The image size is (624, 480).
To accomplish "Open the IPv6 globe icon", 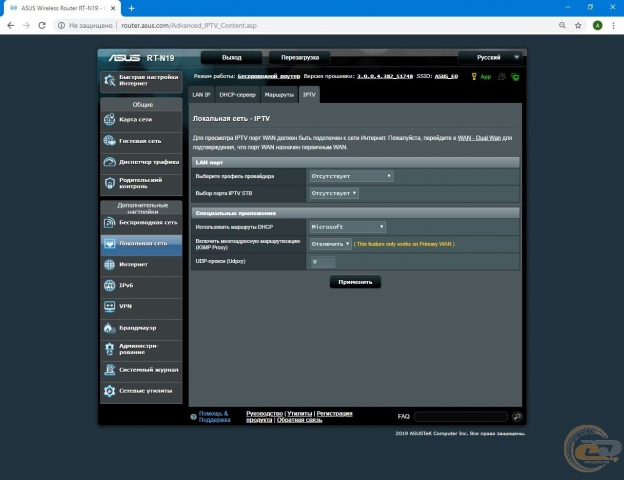I will pos(109,285).
